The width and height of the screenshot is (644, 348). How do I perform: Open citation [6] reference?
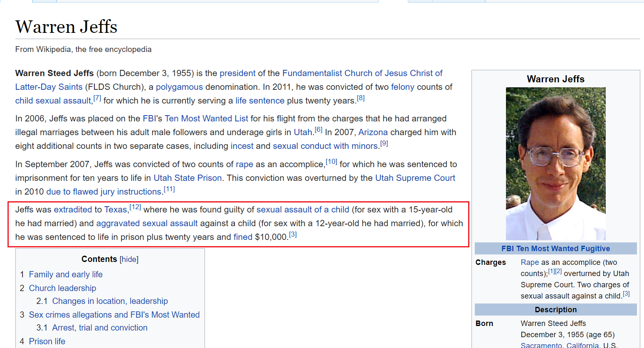[x=318, y=130]
